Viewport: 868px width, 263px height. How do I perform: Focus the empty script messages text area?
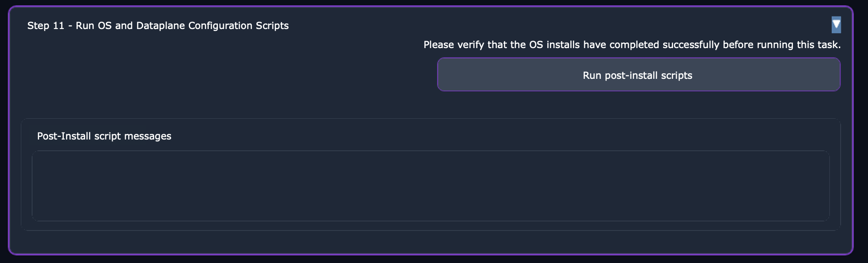pyautogui.click(x=431, y=186)
